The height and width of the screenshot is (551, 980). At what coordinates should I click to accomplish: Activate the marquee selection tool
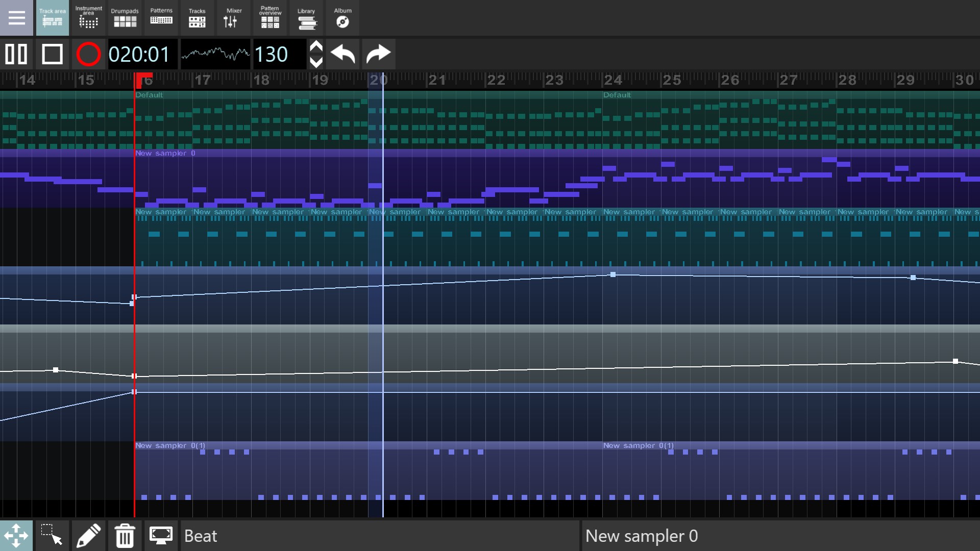tap(53, 535)
